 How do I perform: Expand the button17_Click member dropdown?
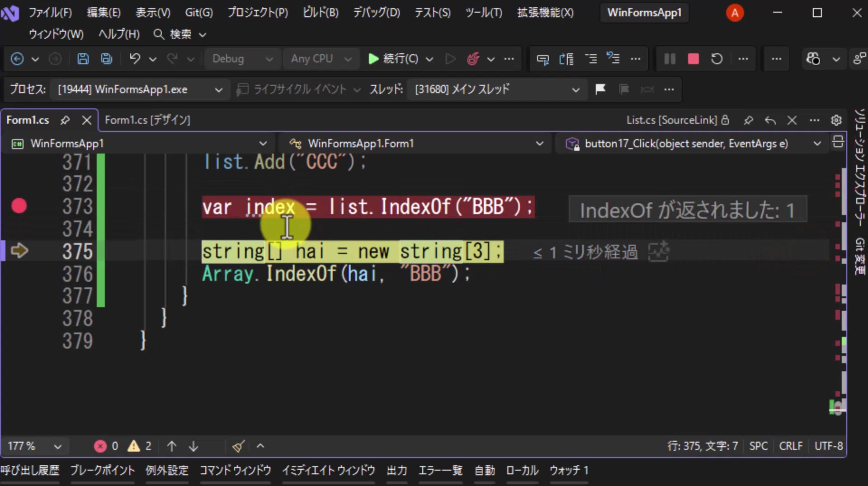click(817, 144)
